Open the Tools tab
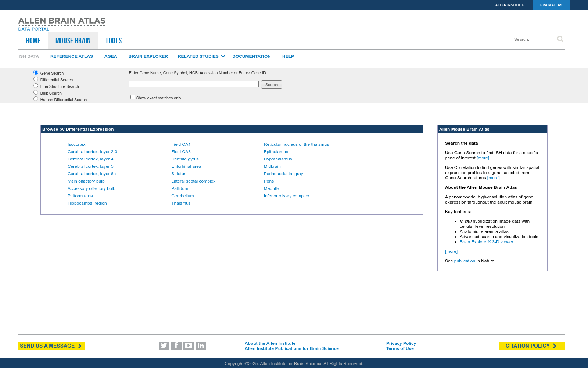588x368 pixels. coord(114,40)
